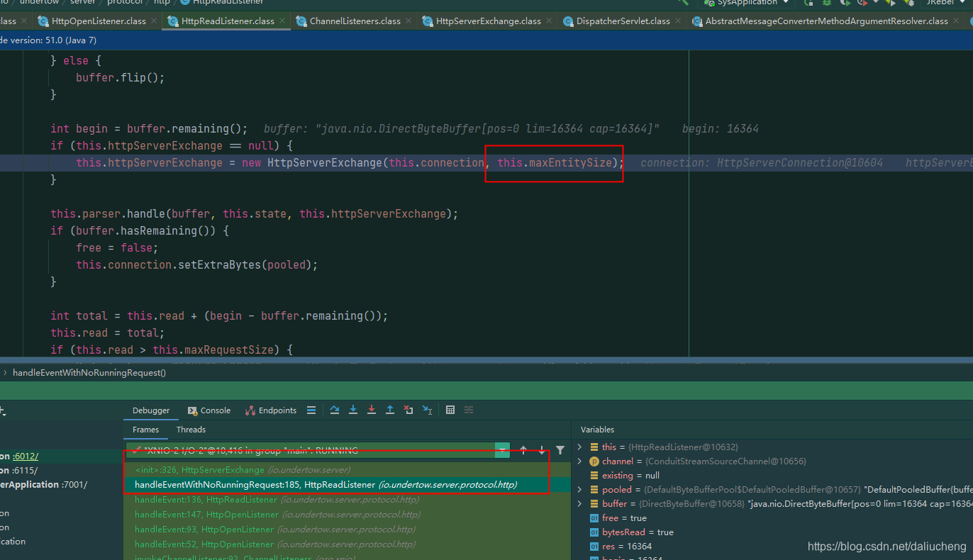
Task: Click this.connection.setExtraBytes(pooled) in code
Action: click(196, 265)
